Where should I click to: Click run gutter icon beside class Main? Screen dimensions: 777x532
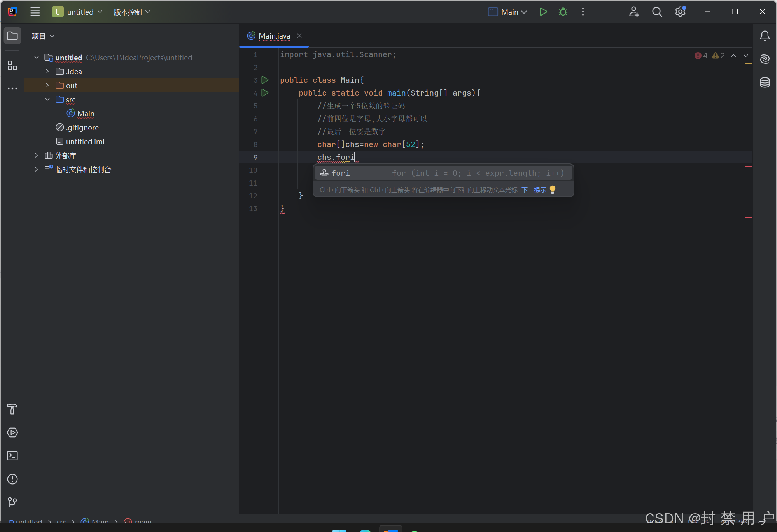[x=265, y=80]
